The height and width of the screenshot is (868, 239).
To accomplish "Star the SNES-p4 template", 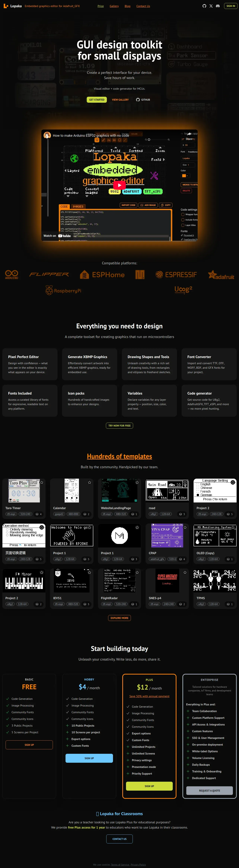I will click(185, 572).
